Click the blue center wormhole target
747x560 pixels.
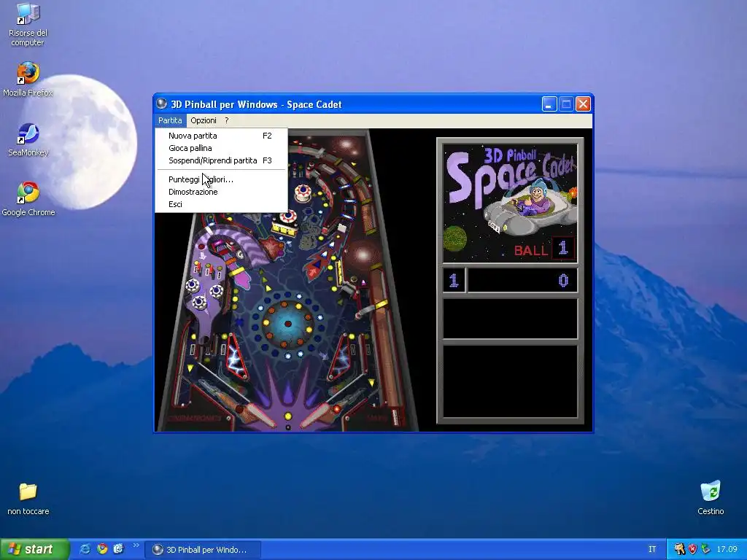[x=287, y=324]
